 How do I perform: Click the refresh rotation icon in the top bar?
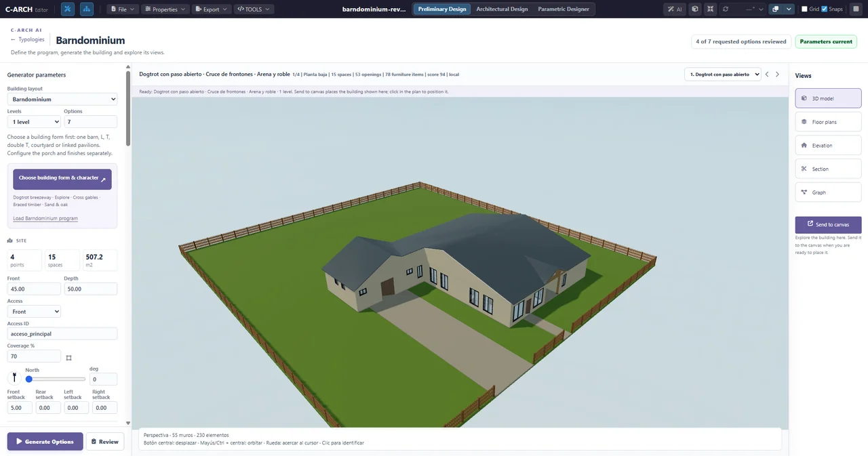point(726,9)
